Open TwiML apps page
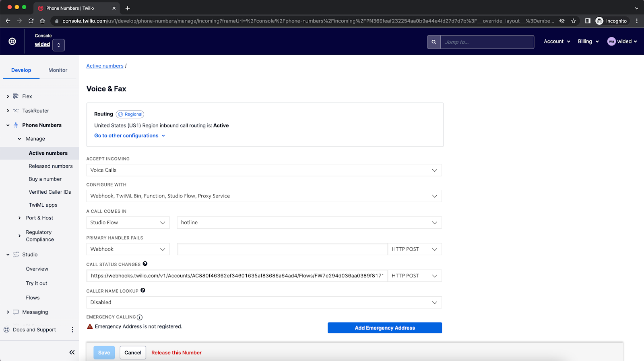The image size is (644, 361). tap(43, 205)
